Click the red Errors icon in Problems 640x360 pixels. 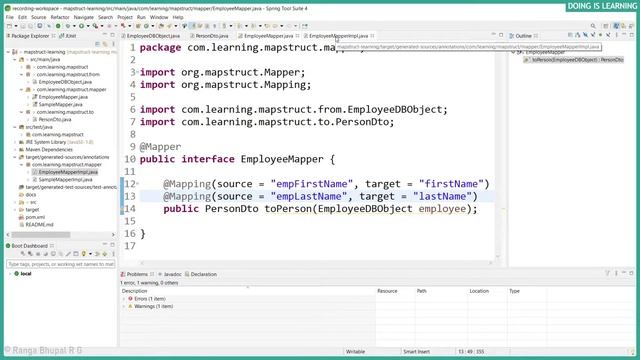[x=131, y=299]
